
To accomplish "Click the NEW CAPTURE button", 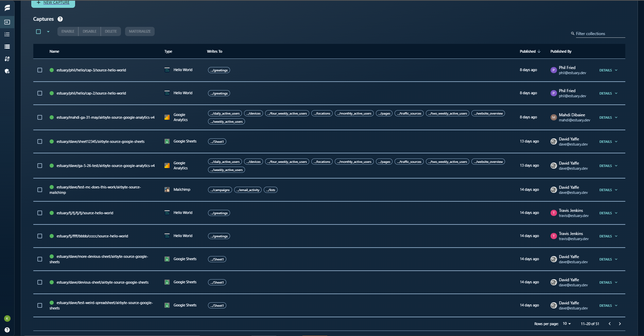I will (x=53, y=2).
